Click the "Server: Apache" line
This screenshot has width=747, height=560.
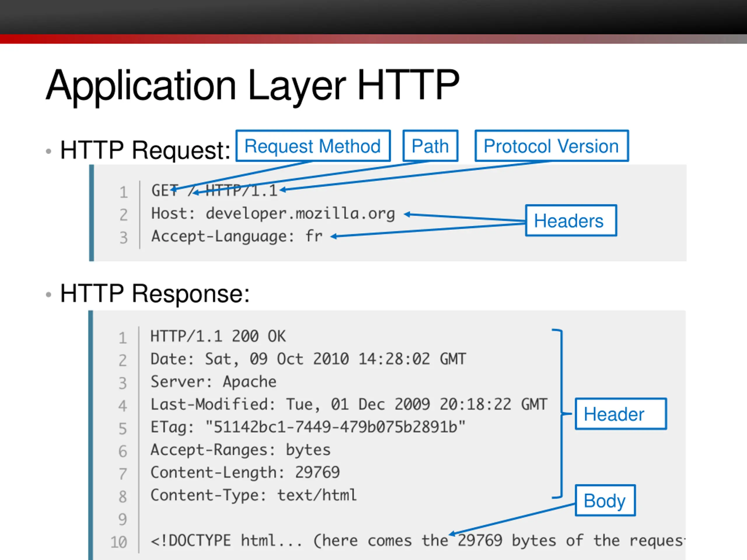coord(213,382)
